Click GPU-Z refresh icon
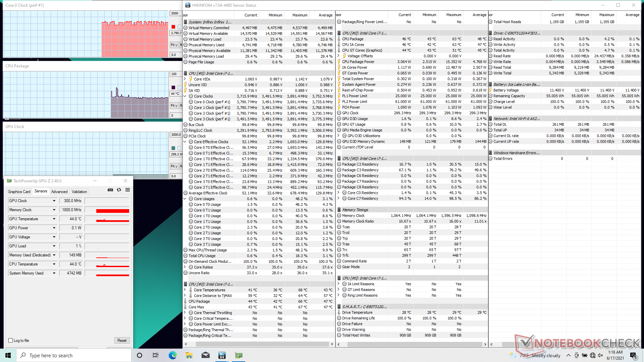Screen dimensions: 644x362 (119, 190)
